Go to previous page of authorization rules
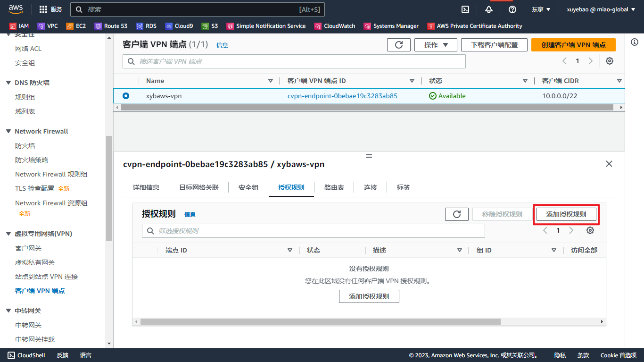The image size is (644, 362). pyautogui.click(x=545, y=230)
